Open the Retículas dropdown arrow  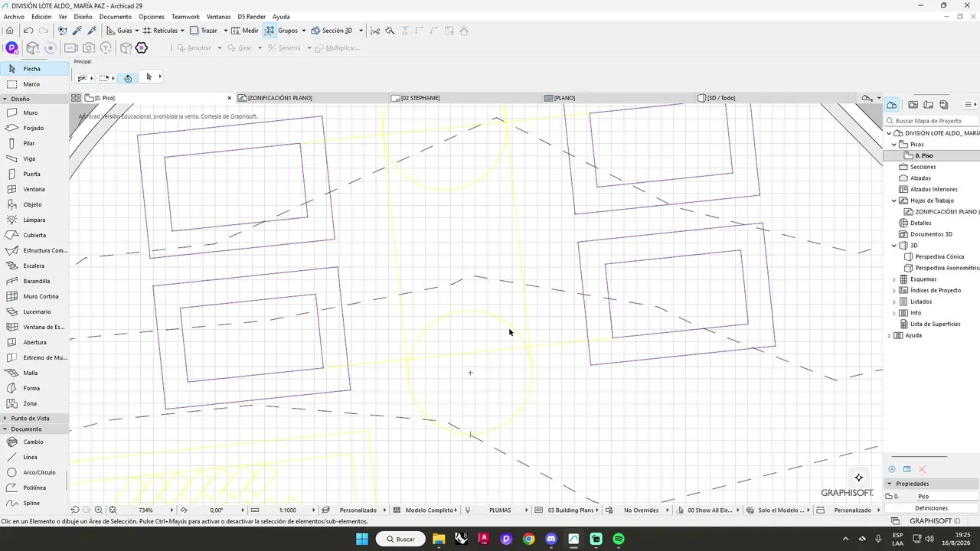click(182, 31)
